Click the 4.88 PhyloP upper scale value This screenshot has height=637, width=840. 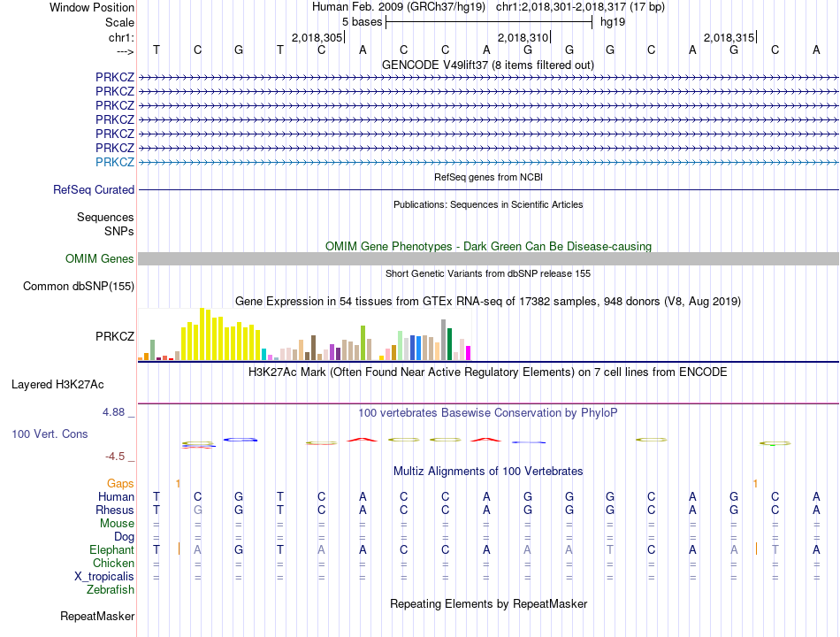coord(113,412)
